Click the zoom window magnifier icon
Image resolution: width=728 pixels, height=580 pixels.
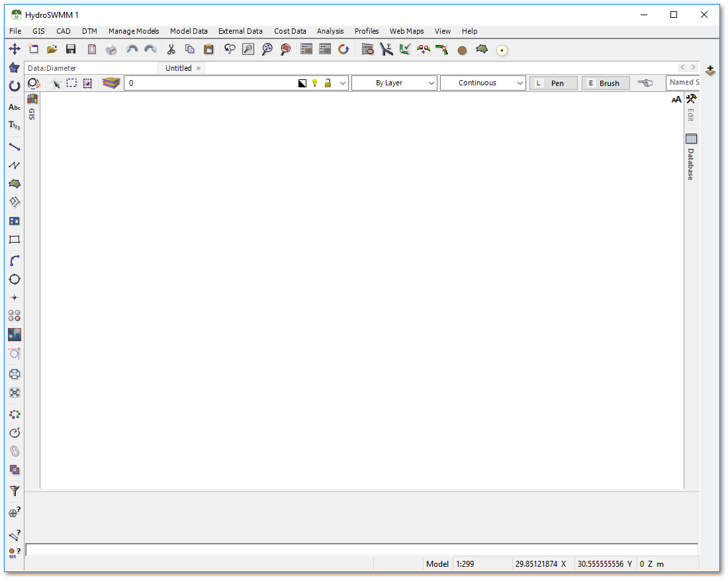pyautogui.click(x=248, y=49)
